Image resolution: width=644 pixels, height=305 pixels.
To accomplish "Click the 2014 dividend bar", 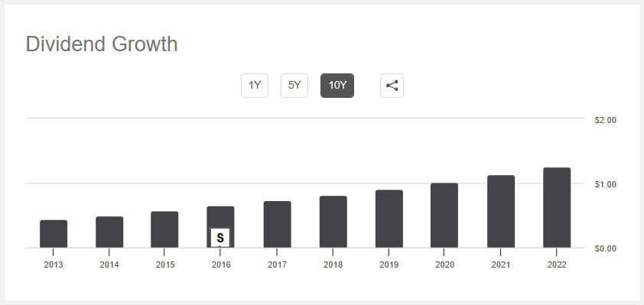I will tap(109, 232).
